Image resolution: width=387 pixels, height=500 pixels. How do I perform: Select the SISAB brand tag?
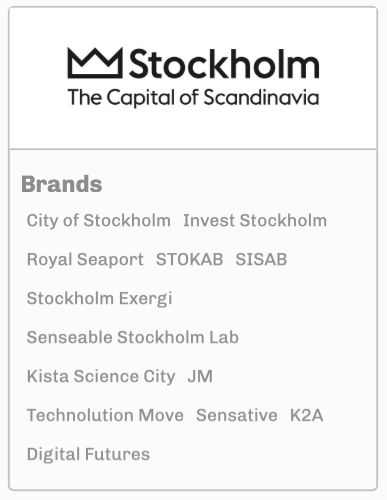coord(261,259)
